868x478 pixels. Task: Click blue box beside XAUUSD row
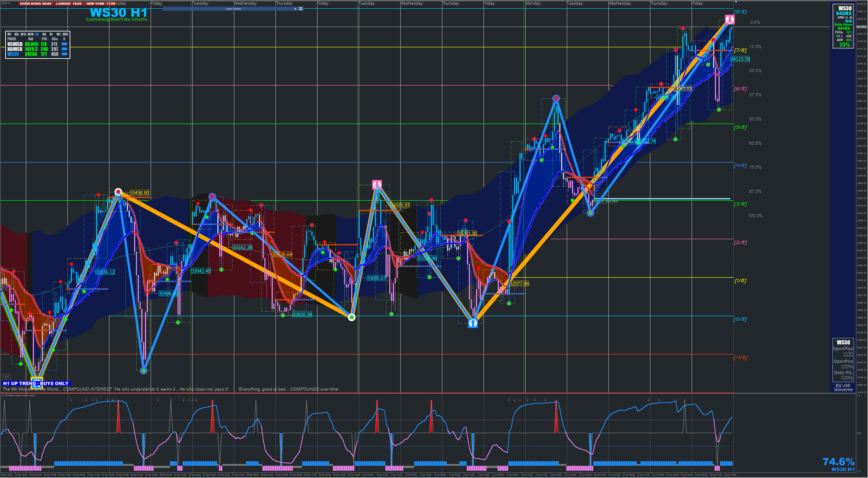(x=64, y=49)
